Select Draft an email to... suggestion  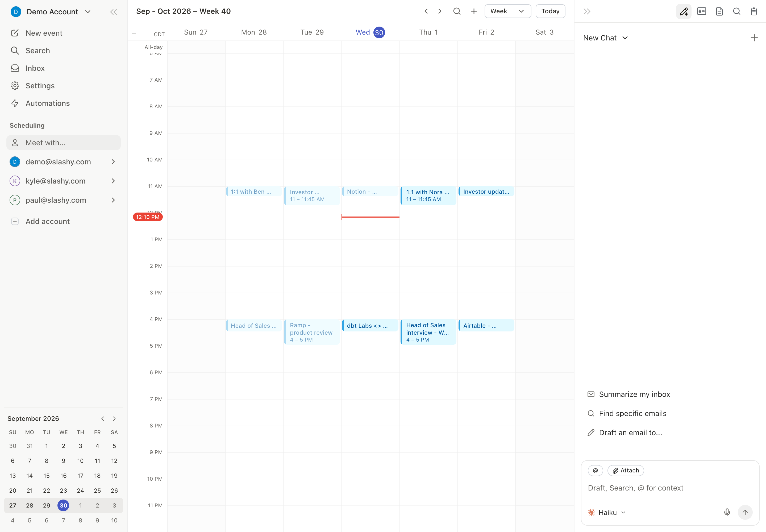(x=625, y=433)
